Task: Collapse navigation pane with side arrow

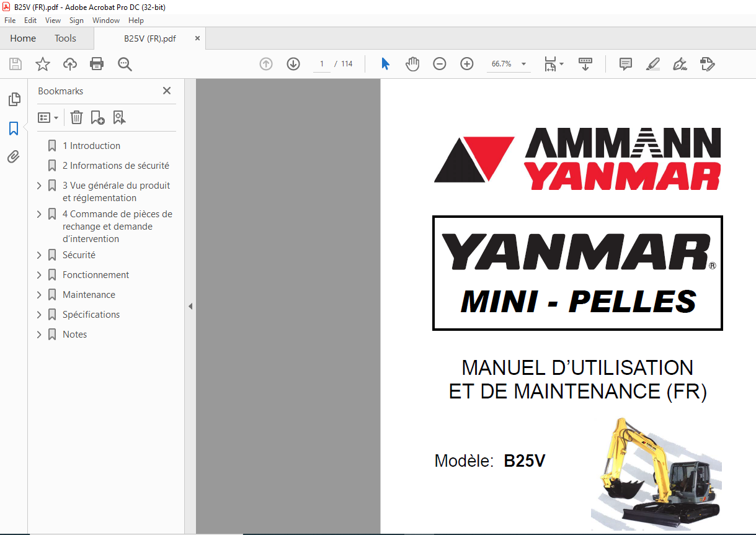Action: (190, 306)
